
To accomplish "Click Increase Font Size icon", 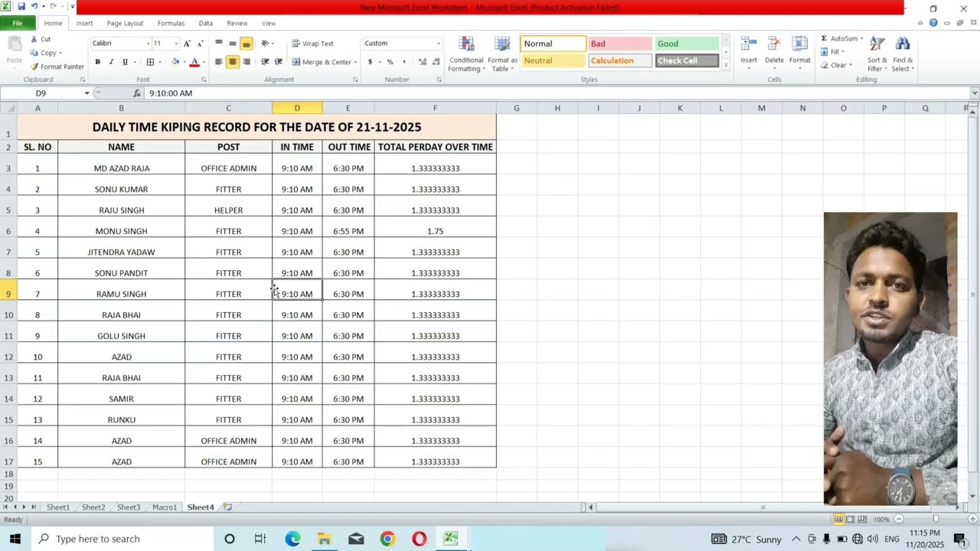I will tap(188, 44).
